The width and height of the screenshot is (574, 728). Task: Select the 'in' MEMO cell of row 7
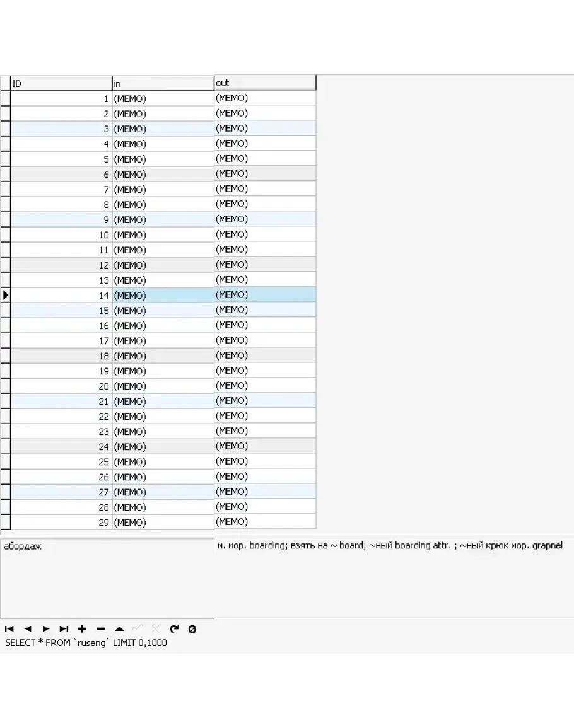pos(163,190)
